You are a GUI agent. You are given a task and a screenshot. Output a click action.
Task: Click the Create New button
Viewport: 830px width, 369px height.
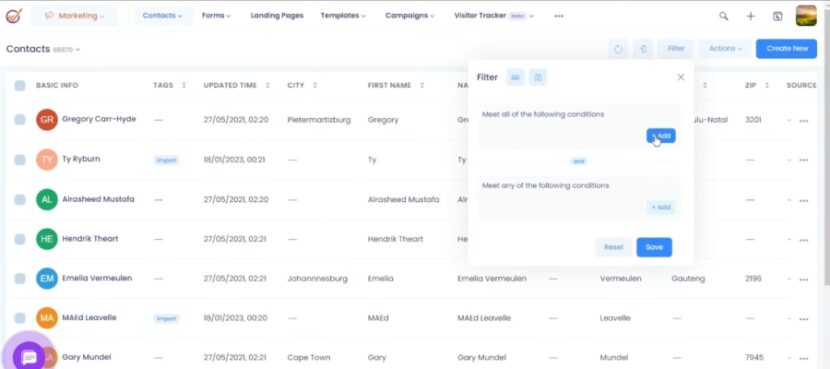[x=787, y=49]
